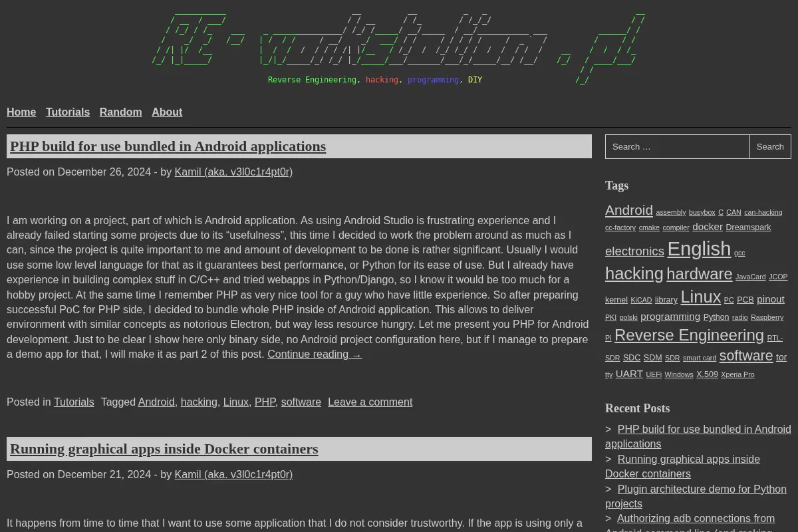Open the About menu item
This screenshot has height=532, width=798.
point(167,112)
